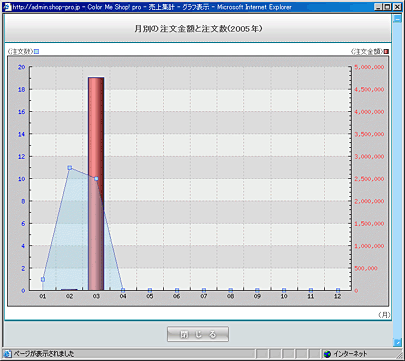Screen dimensions: 405x361
Task: Click the scrollbar down arrow
Action: tap(397, 342)
